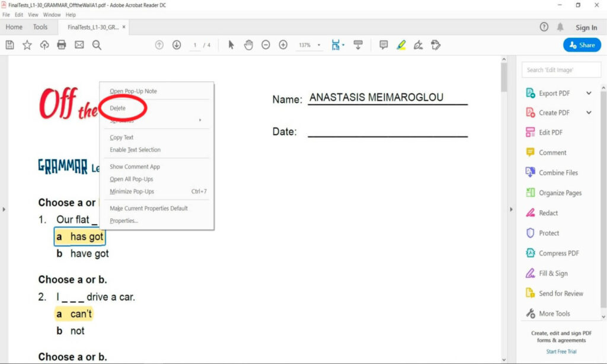Open the Edit menu
The height and width of the screenshot is (364, 607).
click(x=19, y=15)
